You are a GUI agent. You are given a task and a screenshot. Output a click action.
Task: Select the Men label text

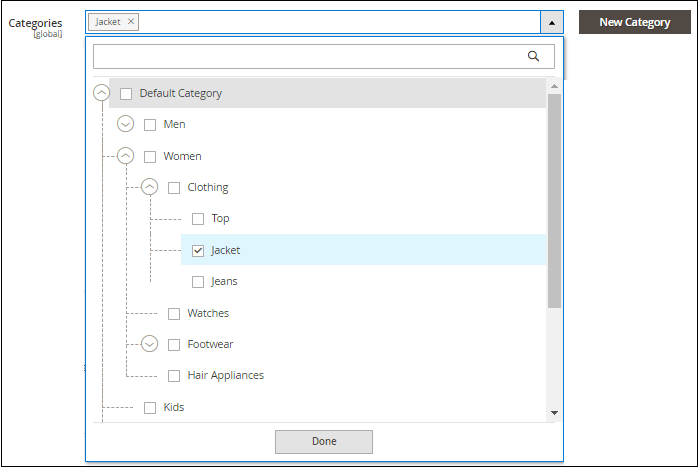click(x=174, y=124)
